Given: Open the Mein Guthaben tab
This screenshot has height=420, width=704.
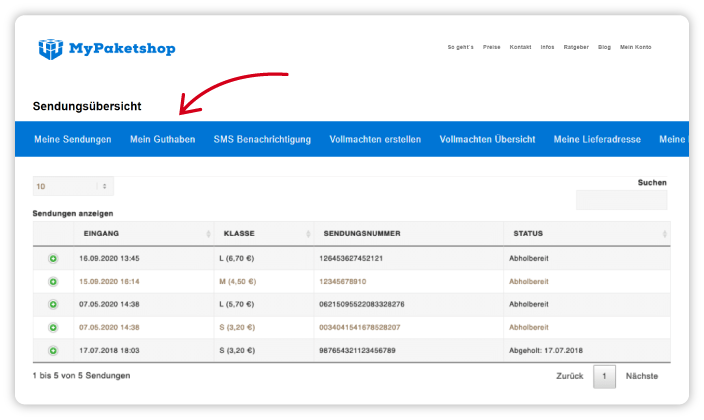Looking at the screenshot, I should coord(162,139).
